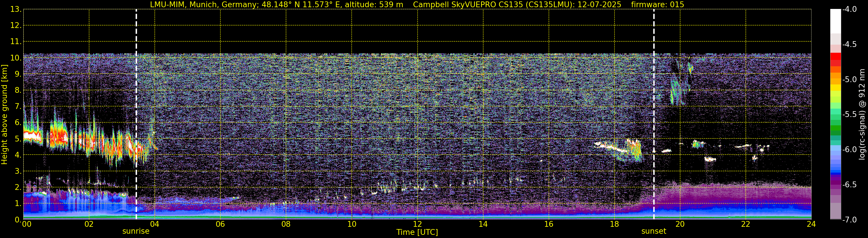Click the "10." height axis tick label
This screenshot has height=238, width=868.
tap(16, 58)
